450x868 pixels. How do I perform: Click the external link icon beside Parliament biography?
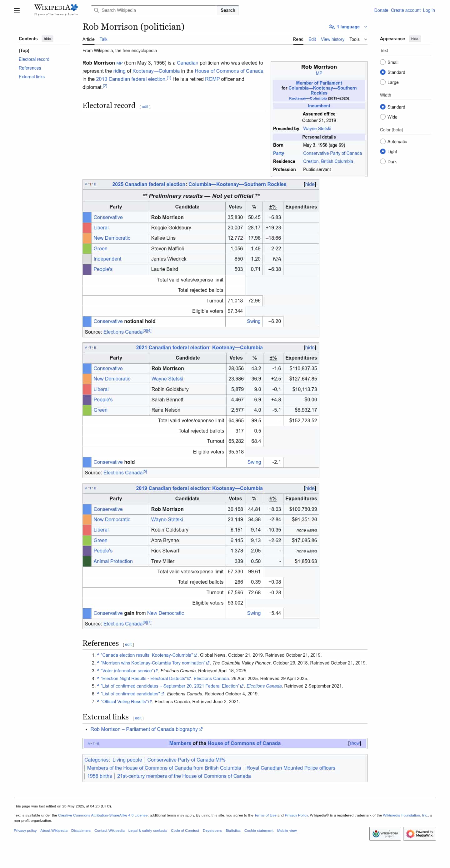[x=201, y=729]
